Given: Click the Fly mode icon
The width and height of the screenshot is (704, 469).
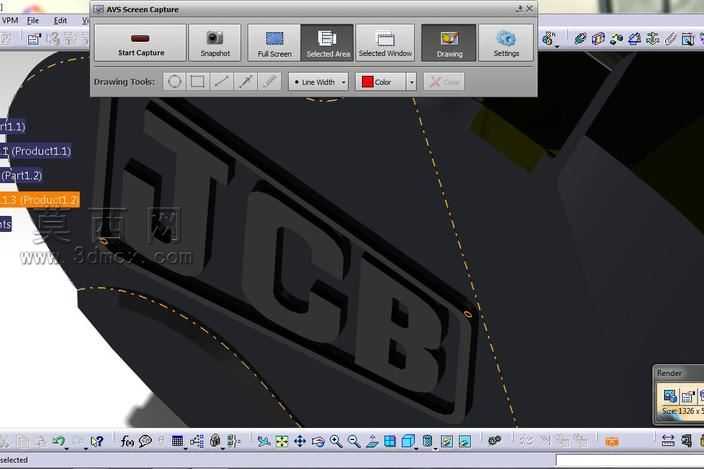Looking at the screenshot, I should click(264, 442).
